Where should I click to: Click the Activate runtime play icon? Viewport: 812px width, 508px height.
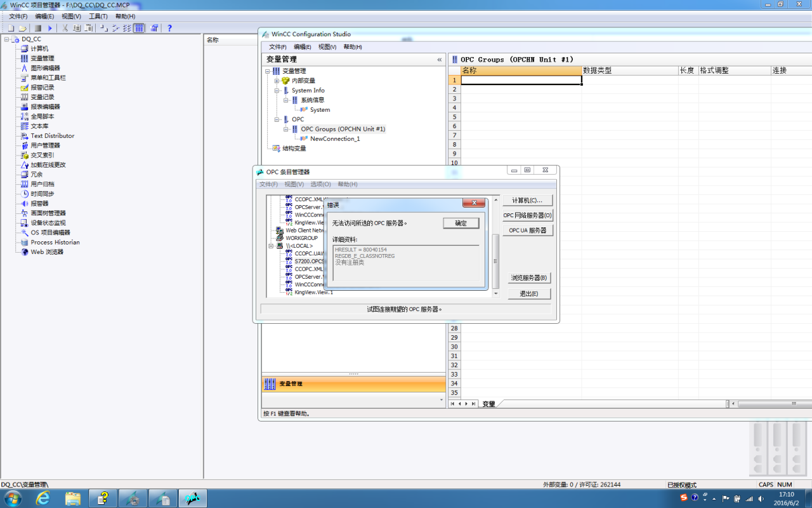click(50, 28)
